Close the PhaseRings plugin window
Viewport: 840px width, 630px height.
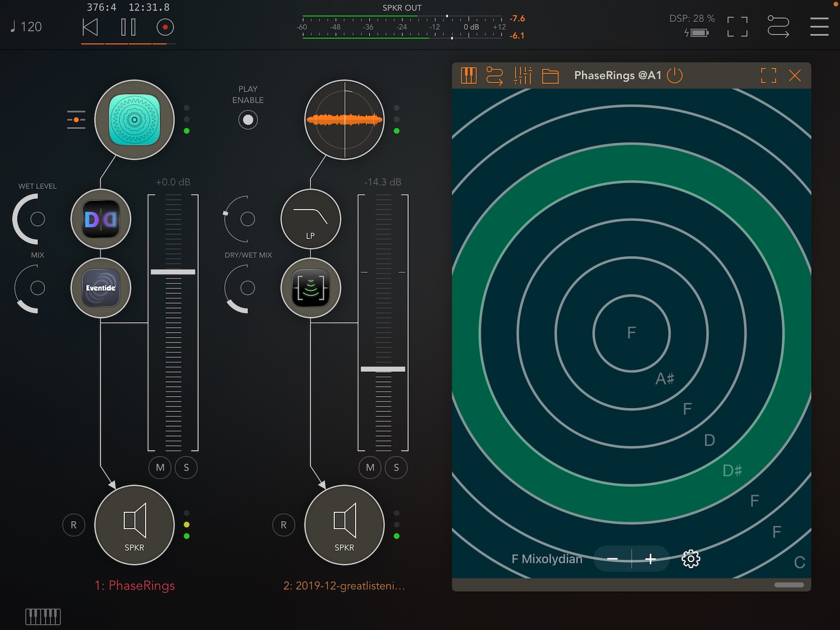click(x=795, y=76)
